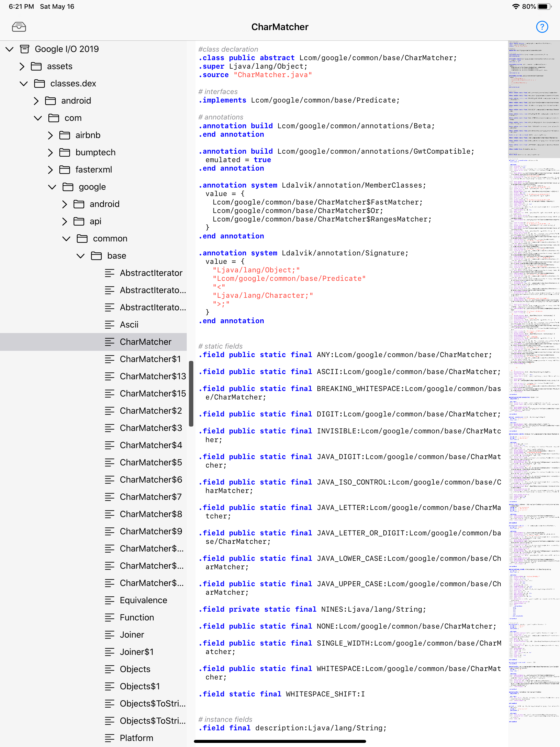The image size is (560, 747).
Task: Click the classes.dex container icon
Action: tap(40, 83)
